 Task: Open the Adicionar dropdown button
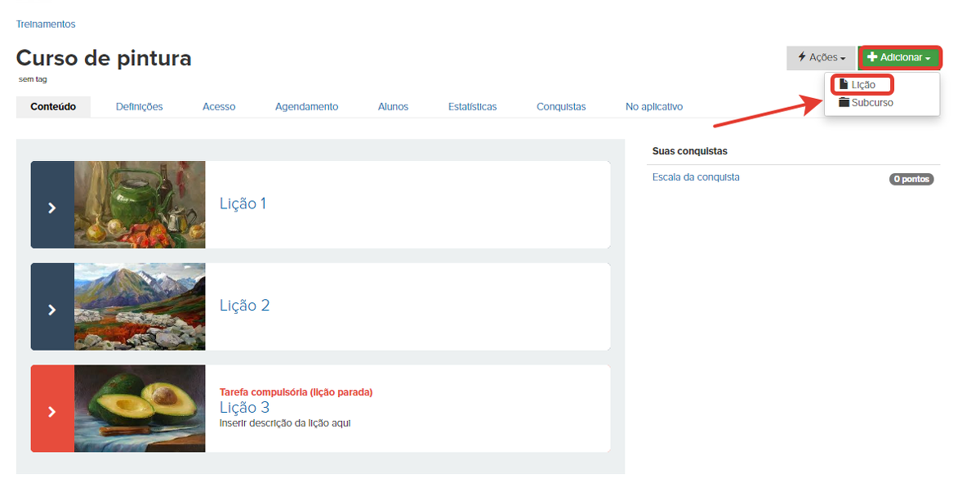click(x=899, y=58)
